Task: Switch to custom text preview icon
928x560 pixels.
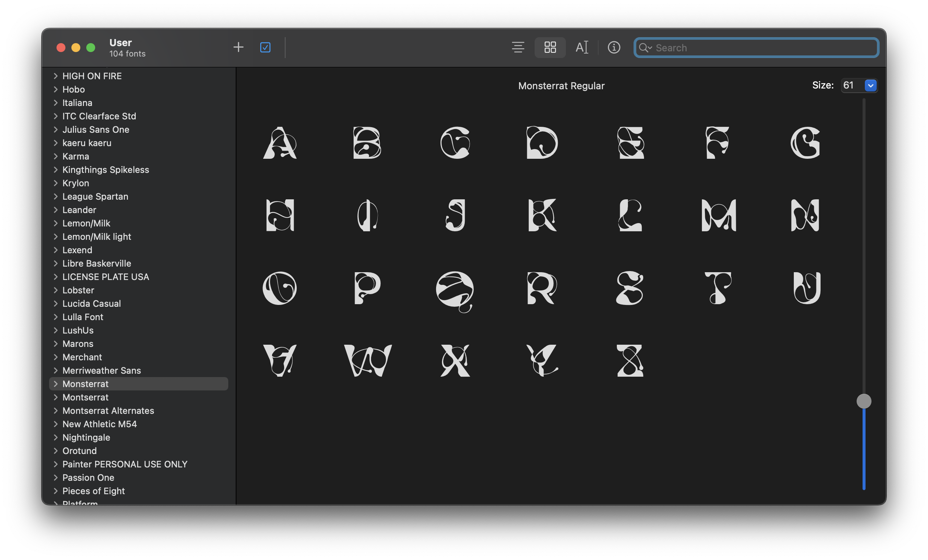Action: [581, 48]
